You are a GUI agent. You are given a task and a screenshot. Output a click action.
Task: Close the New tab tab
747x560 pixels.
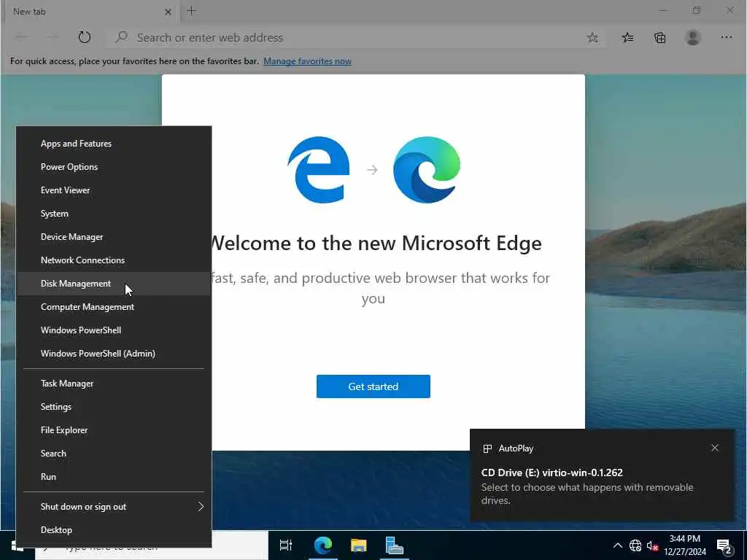coord(168,12)
